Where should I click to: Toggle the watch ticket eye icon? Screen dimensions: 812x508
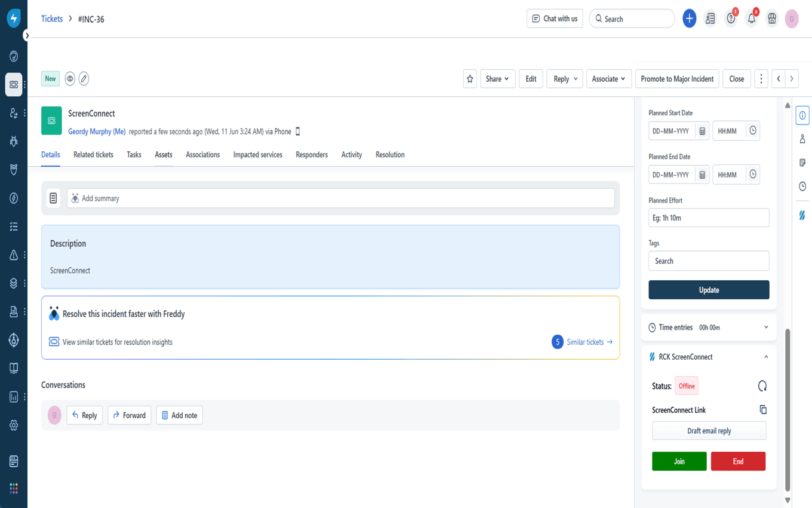70,79
